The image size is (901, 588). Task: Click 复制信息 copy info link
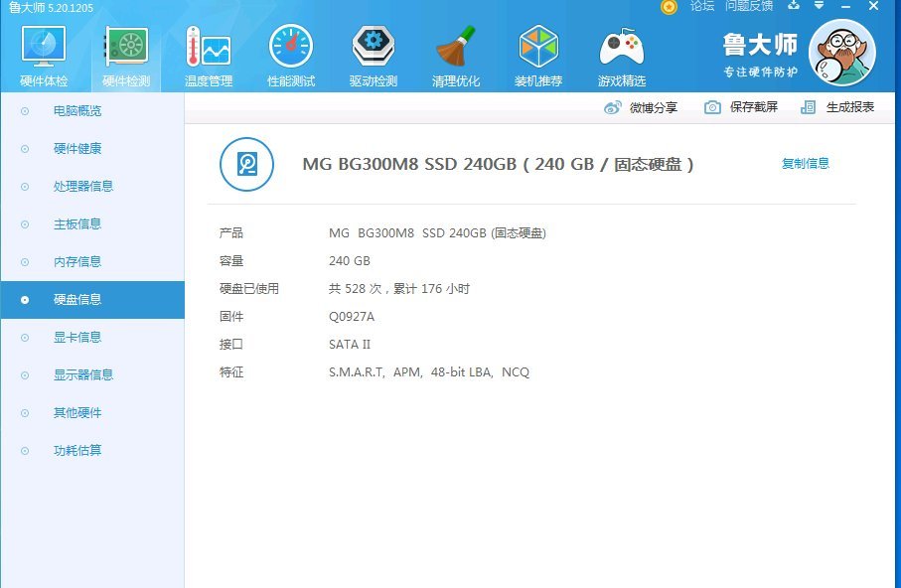[x=805, y=163]
